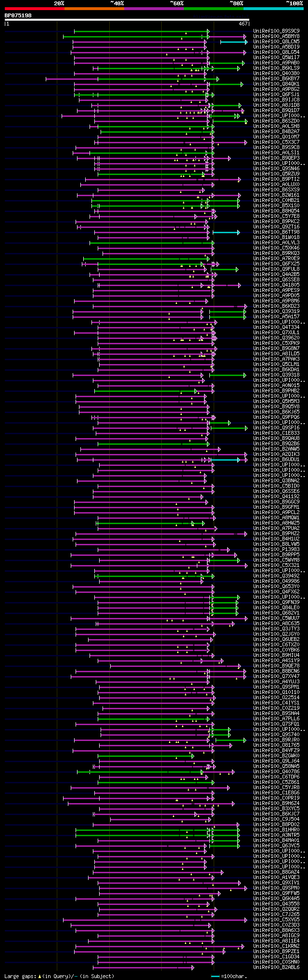Select the UniRef100_B9H6Z4 label
308x980 pixels.
coord(276,803)
